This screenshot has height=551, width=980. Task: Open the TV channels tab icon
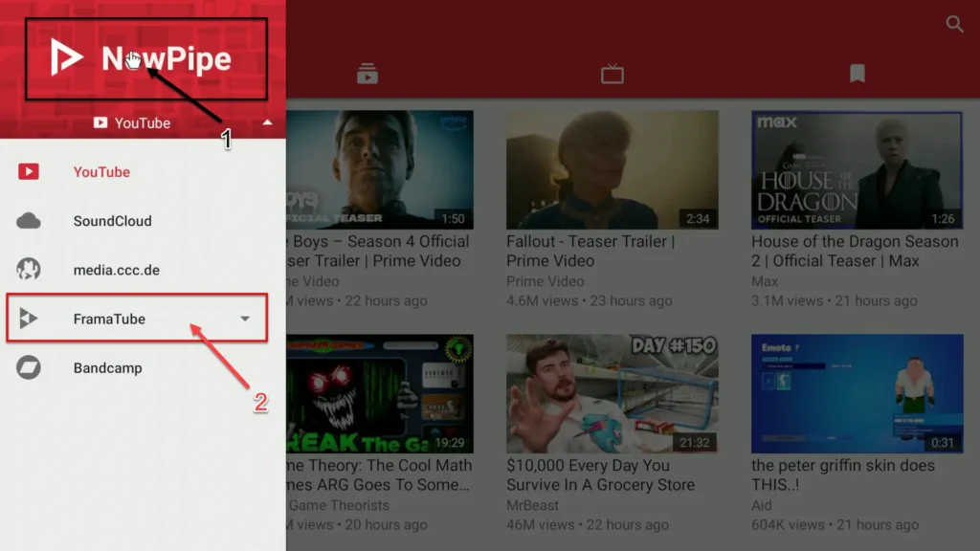612,74
